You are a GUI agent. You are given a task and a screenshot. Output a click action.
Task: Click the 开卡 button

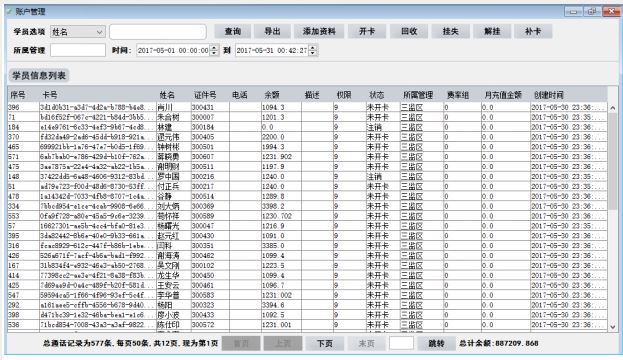coord(367,31)
